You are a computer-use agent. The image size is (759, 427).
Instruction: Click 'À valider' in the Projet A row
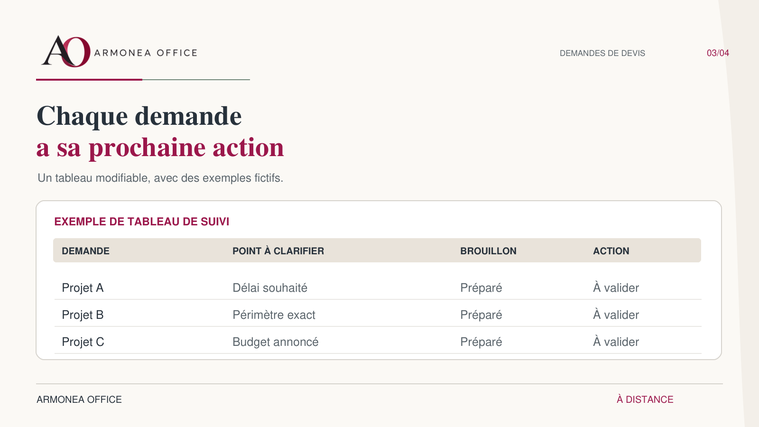tap(616, 288)
